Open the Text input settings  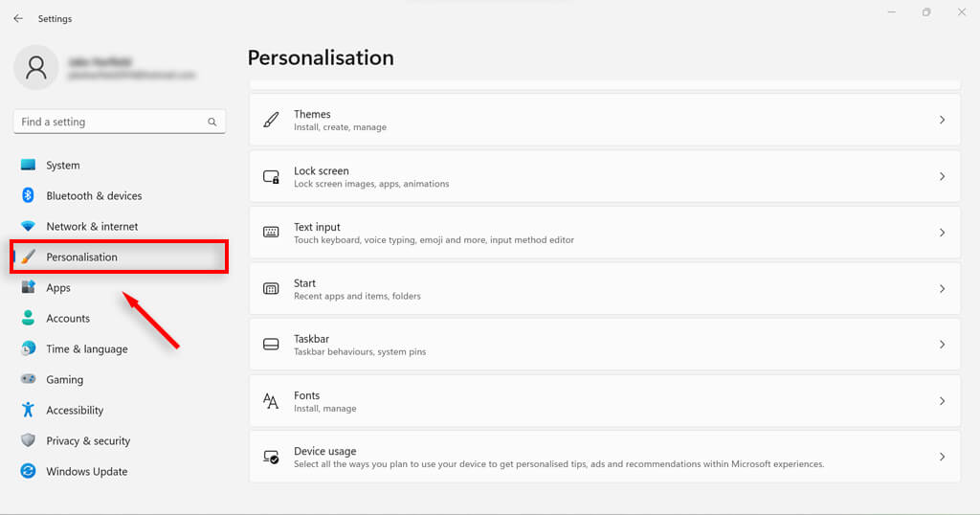[x=604, y=233]
